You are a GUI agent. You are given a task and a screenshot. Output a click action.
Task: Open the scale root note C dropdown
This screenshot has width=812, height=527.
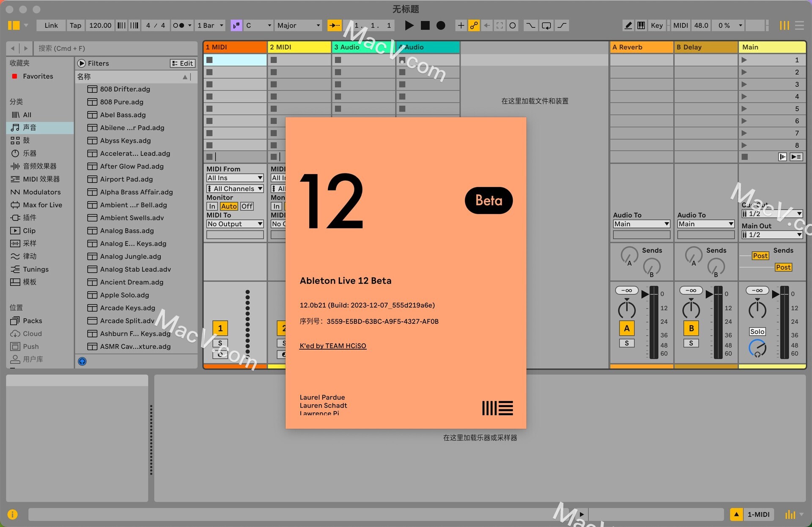pos(258,25)
